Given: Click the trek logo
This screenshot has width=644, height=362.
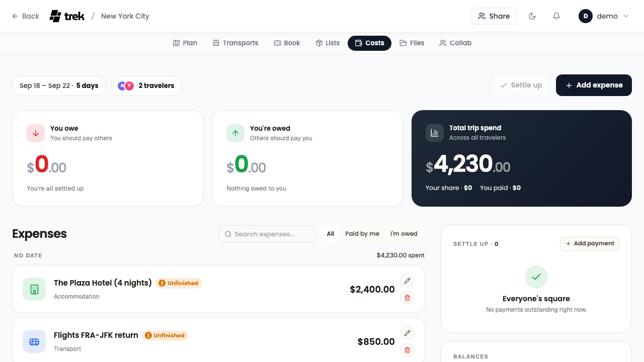Looking at the screenshot, I should (x=67, y=16).
